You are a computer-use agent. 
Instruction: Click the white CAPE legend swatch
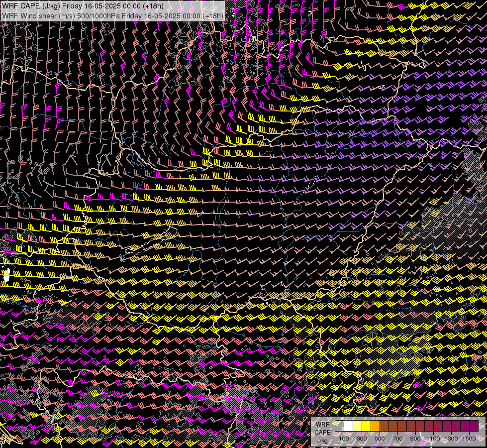pos(349,426)
